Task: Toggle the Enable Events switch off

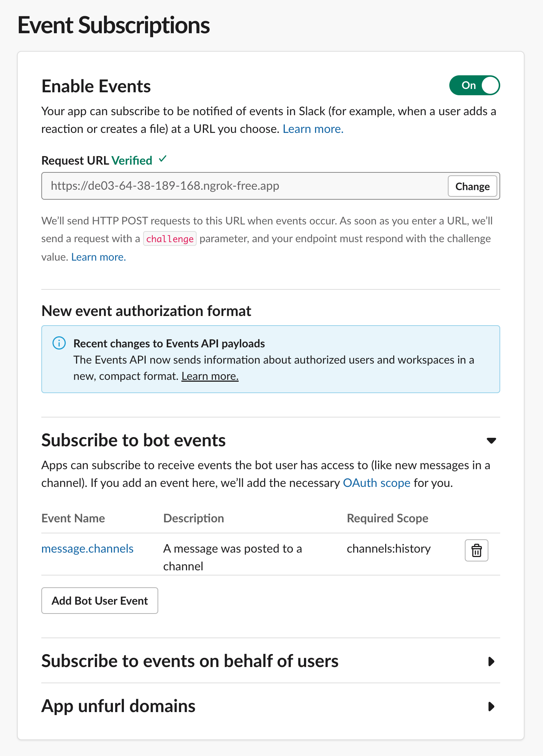Action: click(474, 86)
